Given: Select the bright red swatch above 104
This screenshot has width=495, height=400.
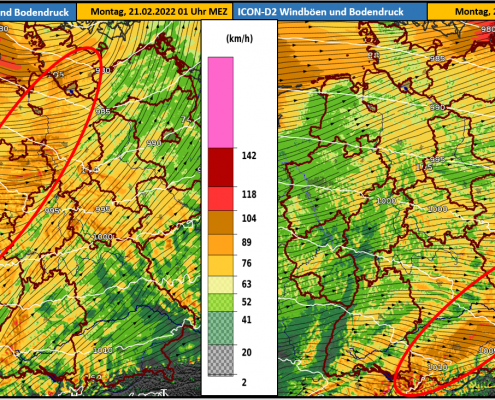Looking at the screenshot, I should [221, 198].
